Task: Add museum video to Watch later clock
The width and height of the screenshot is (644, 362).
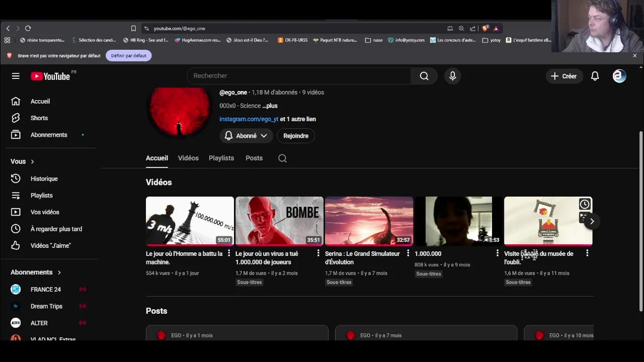Action: (x=585, y=204)
